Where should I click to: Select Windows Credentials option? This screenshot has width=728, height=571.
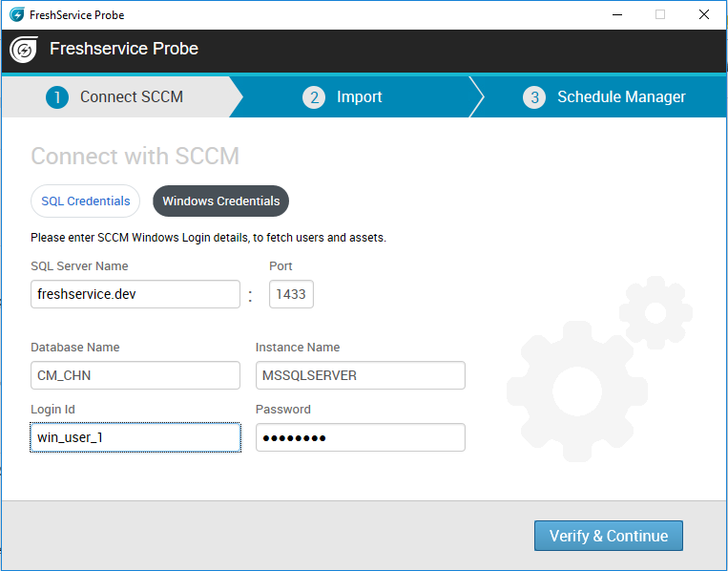[x=221, y=201]
